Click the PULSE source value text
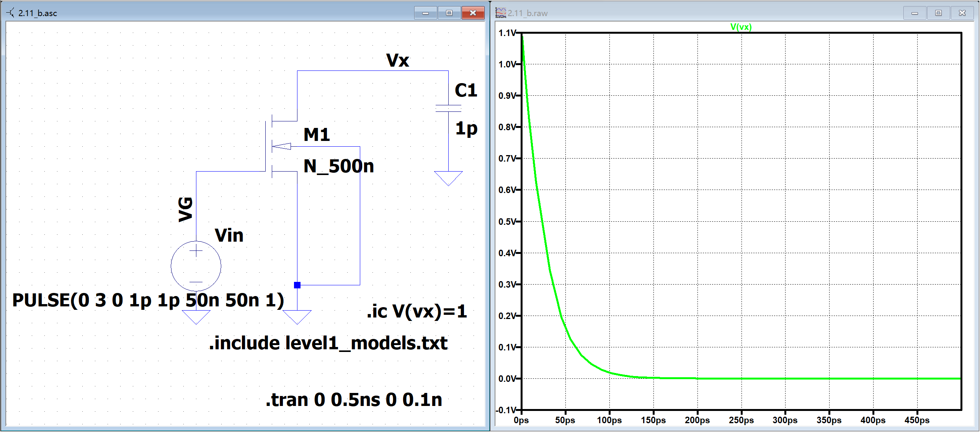Viewport: 980px width, 432px height. tap(148, 300)
